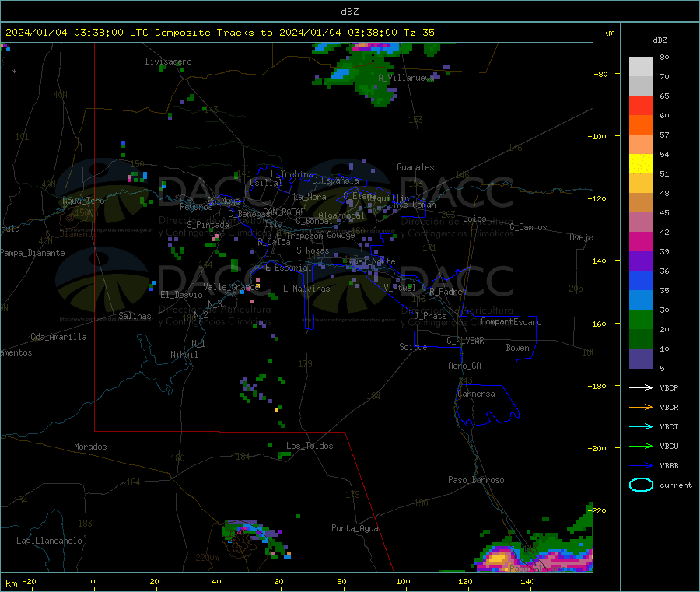Click the '2200m' elevation label
Screen dimensions: 700x592
point(207,558)
